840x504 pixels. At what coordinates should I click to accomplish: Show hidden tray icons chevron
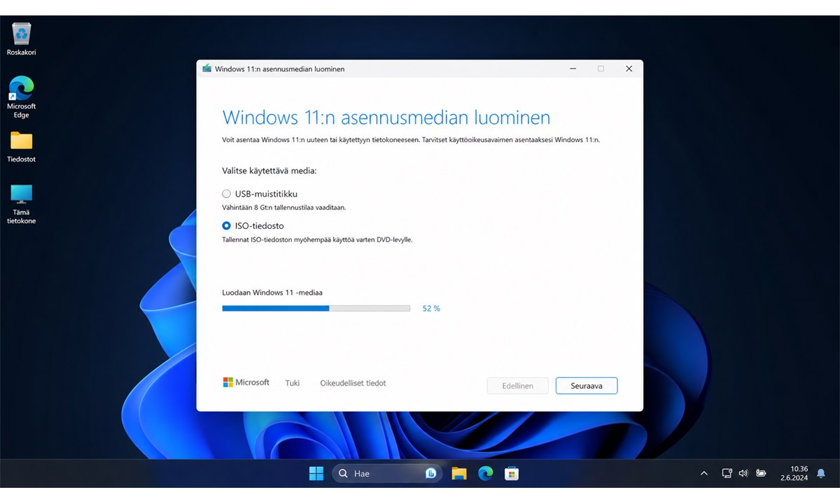click(704, 473)
